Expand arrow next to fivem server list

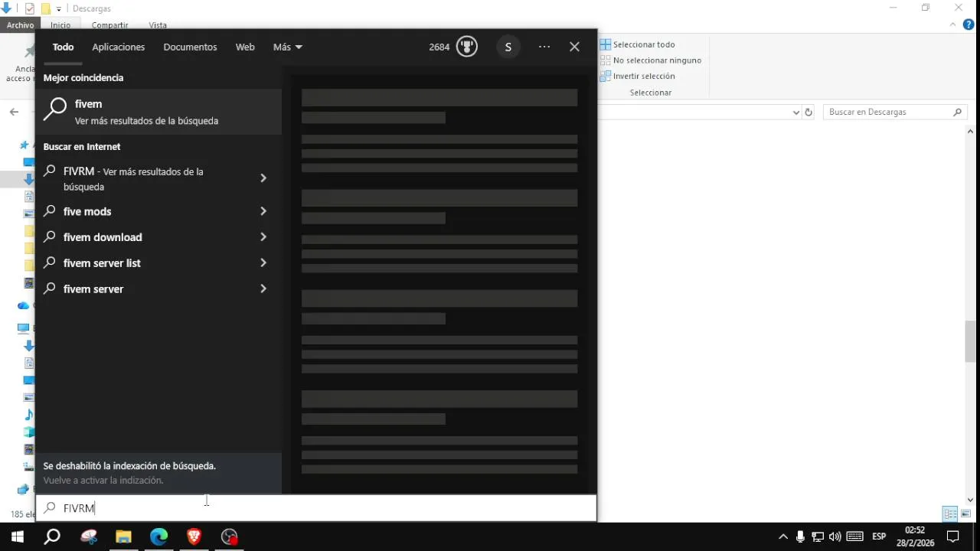pos(263,263)
